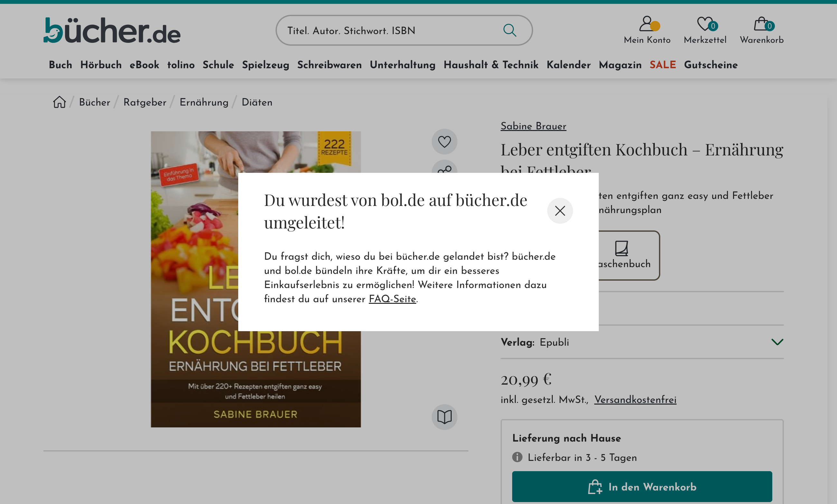This screenshot has height=504, width=837.
Task: Open book preview with open-book icon
Action: click(444, 417)
